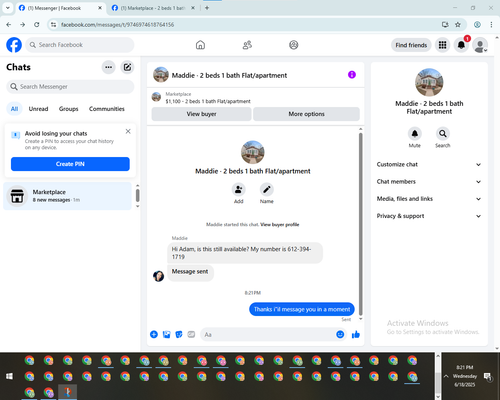500x400 pixels.
Task: Switch to the Messenger | Facebook browser tab
Action: pyautogui.click(x=60, y=8)
